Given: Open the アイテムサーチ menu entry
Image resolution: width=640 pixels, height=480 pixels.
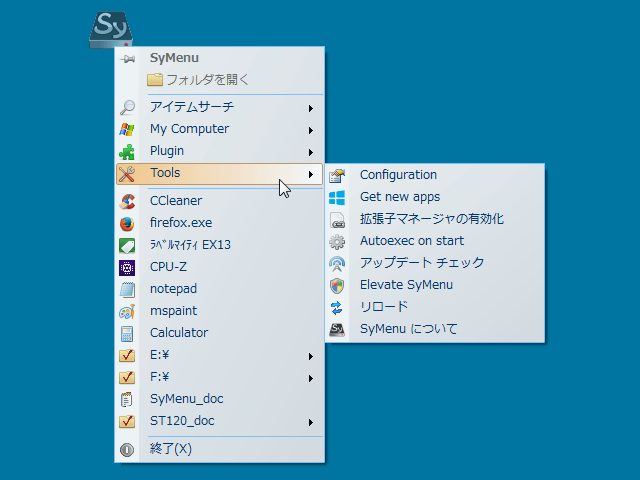Looking at the screenshot, I should pyautogui.click(x=220, y=107).
